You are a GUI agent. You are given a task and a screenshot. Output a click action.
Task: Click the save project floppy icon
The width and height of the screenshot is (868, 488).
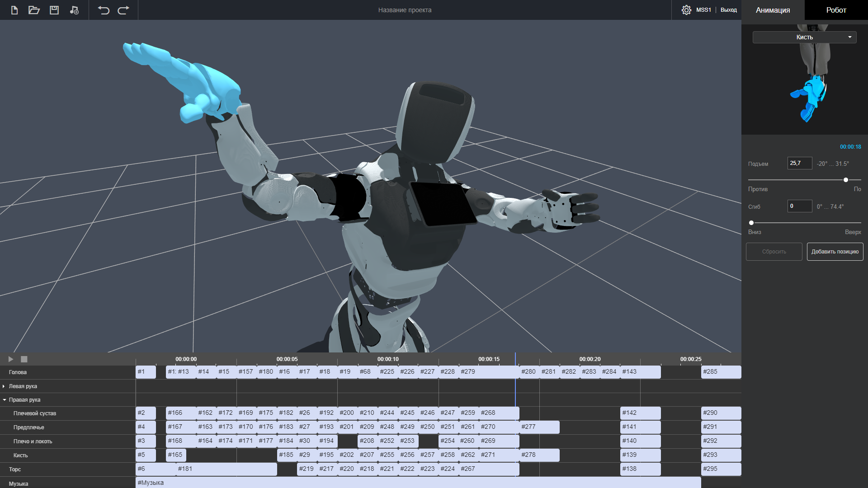point(54,10)
